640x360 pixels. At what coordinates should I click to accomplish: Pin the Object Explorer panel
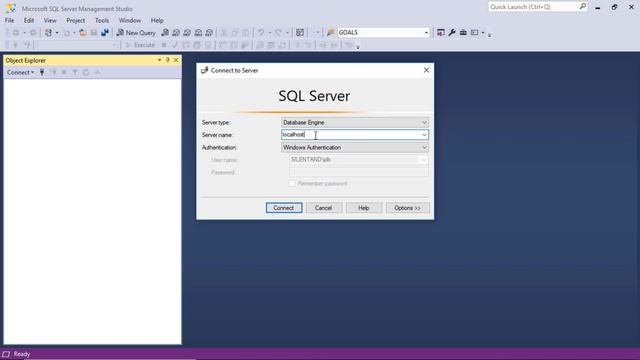click(167, 60)
